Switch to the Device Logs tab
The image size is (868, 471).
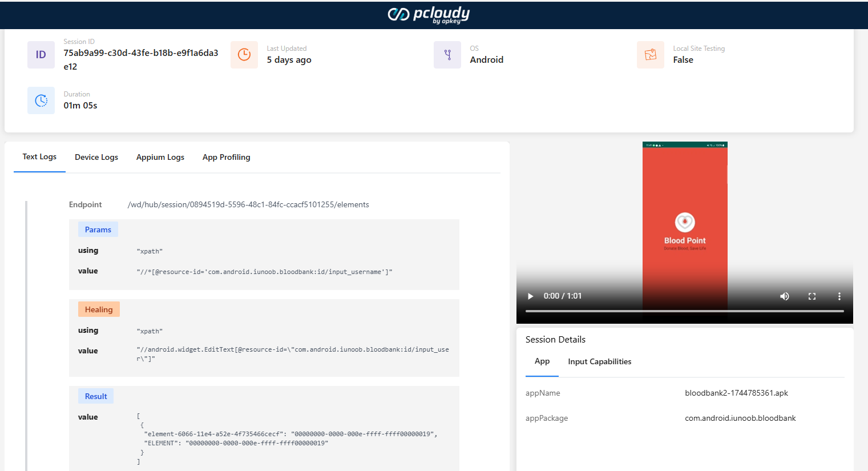click(96, 157)
